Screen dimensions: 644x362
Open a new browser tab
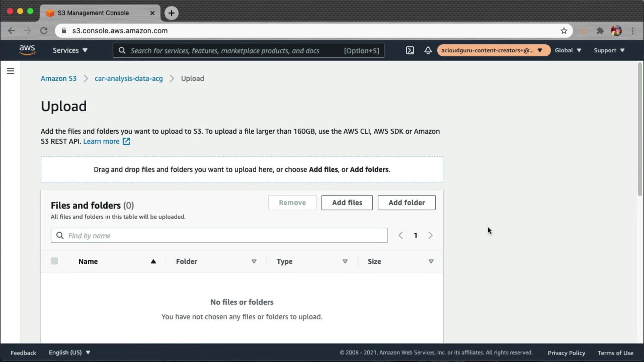(171, 13)
